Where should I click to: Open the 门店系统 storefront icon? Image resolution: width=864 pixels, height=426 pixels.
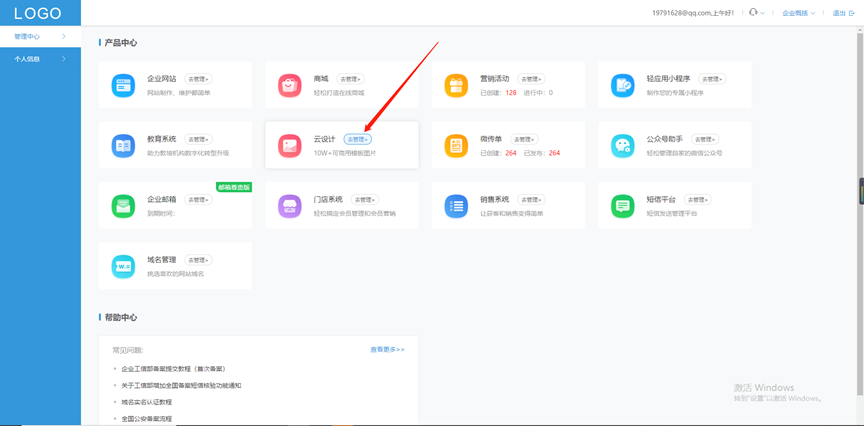click(289, 206)
